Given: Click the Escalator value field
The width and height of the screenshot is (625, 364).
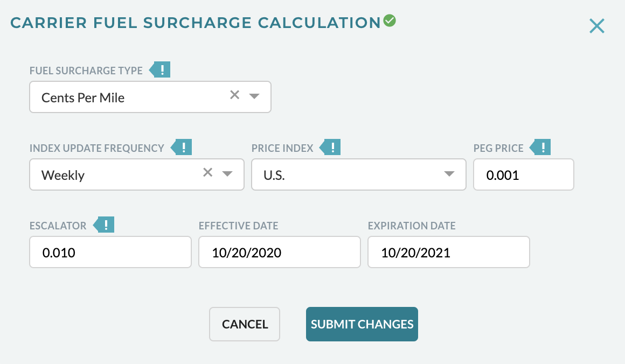Looking at the screenshot, I should [x=110, y=252].
